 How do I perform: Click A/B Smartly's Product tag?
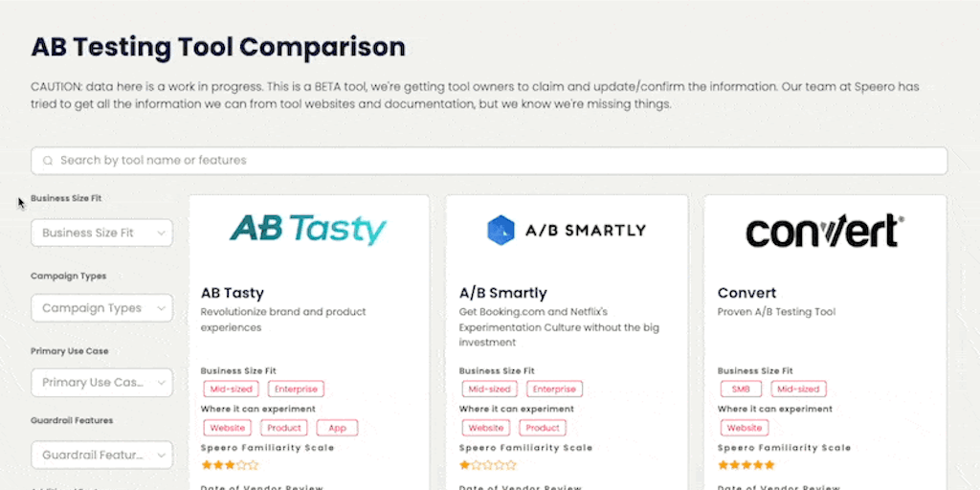coord(542,428)
